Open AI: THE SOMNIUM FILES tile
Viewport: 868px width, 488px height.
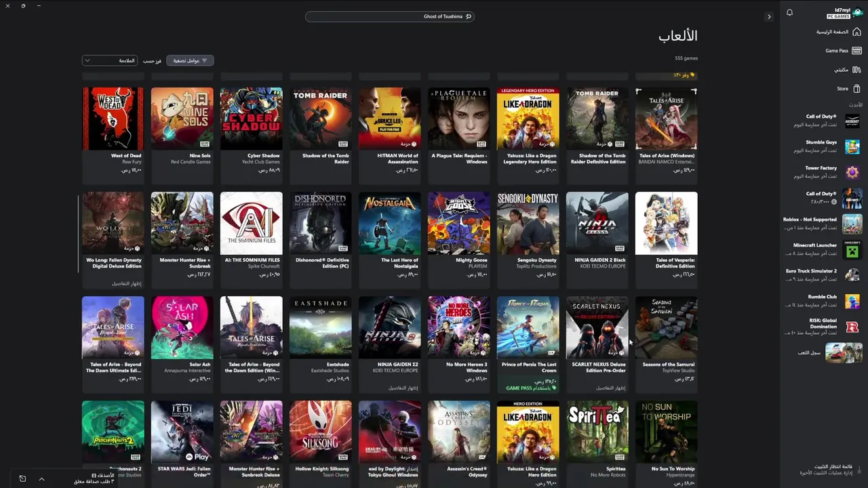tap(252, 239)
